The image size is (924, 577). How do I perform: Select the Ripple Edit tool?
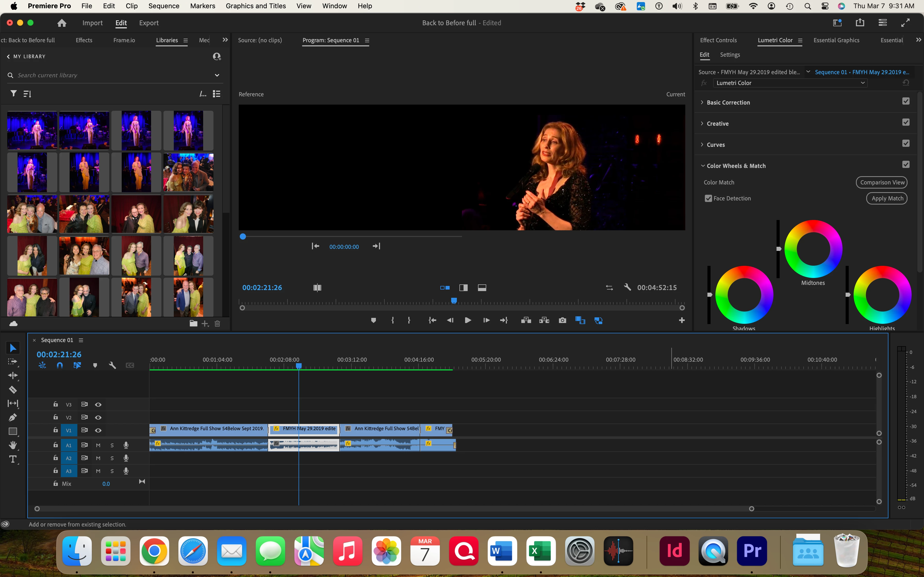(13, 376)
